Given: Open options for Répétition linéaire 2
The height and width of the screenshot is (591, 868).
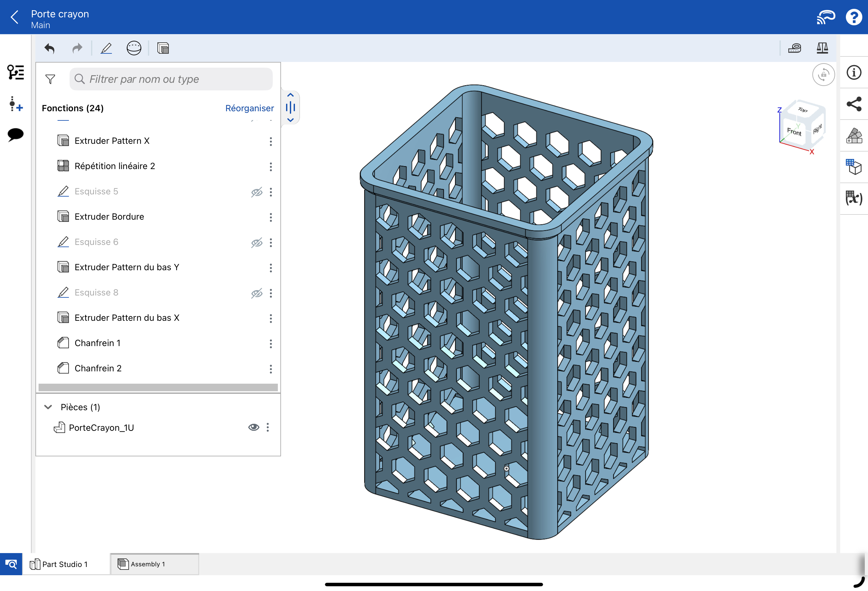Looking at the screenshot, I should (x=271, y=167).
